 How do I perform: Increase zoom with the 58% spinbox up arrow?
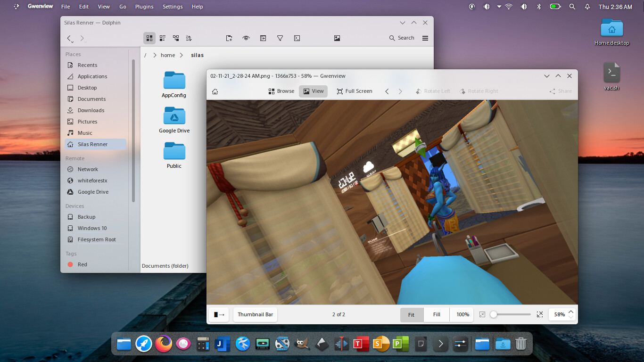571,312
